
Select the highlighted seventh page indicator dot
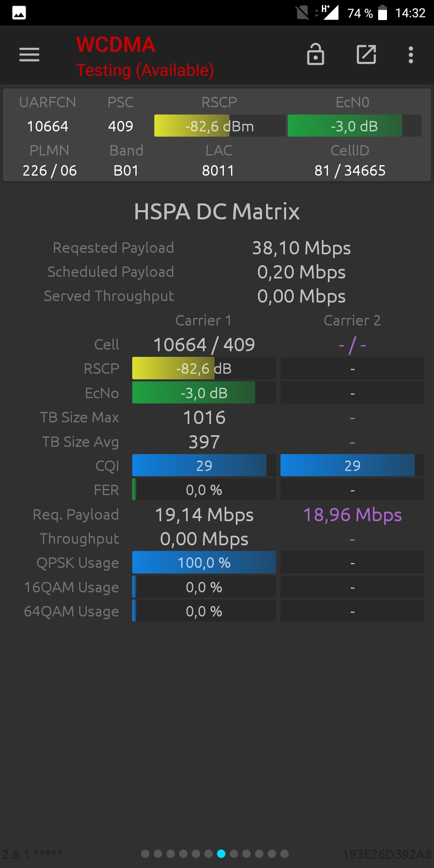pyautogui.click(x=221, y=854)
